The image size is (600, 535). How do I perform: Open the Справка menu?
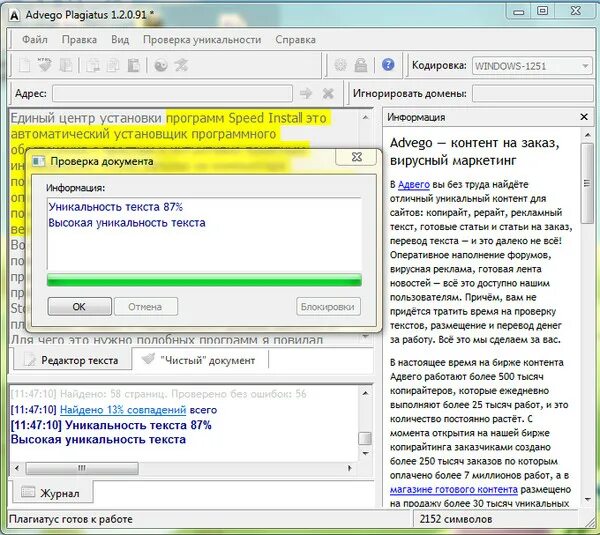click(295, 39)
